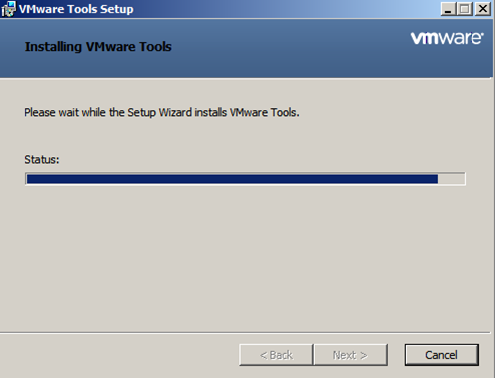
Task: Click the disabled Back button
Action: [x=276, y=355]
